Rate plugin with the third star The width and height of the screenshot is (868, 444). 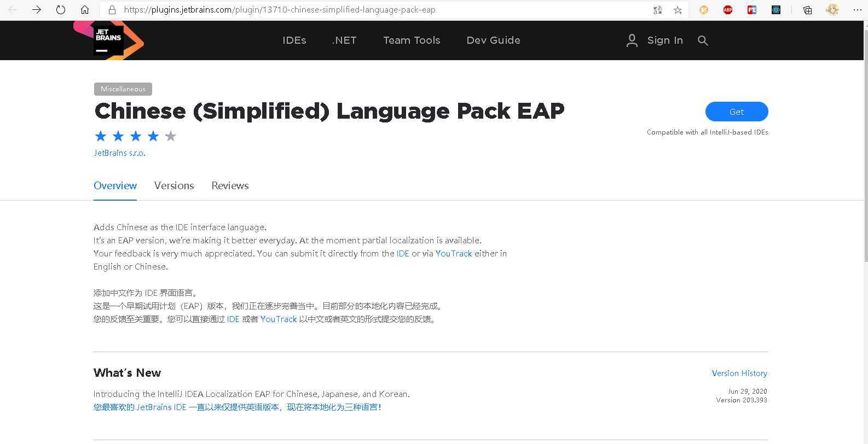click(x=136, y=136)
